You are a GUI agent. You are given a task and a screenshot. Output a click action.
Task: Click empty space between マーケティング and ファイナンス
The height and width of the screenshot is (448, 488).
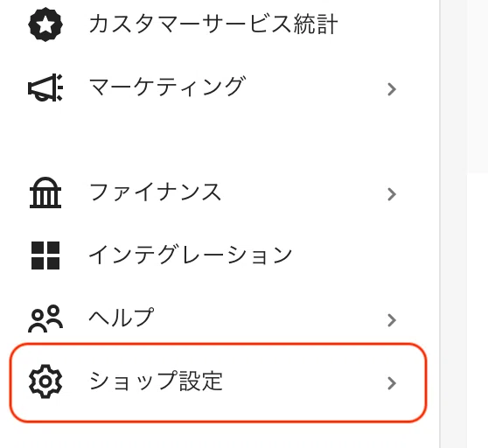pyautogui.click(x=218, y=139)
